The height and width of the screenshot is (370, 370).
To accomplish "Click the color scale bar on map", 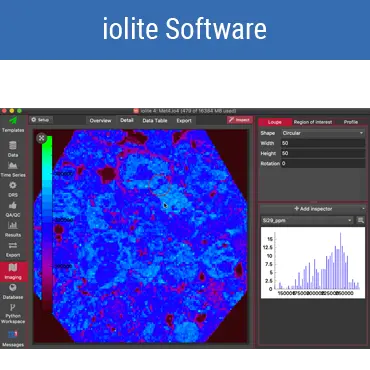I will (x=47, y=223).
